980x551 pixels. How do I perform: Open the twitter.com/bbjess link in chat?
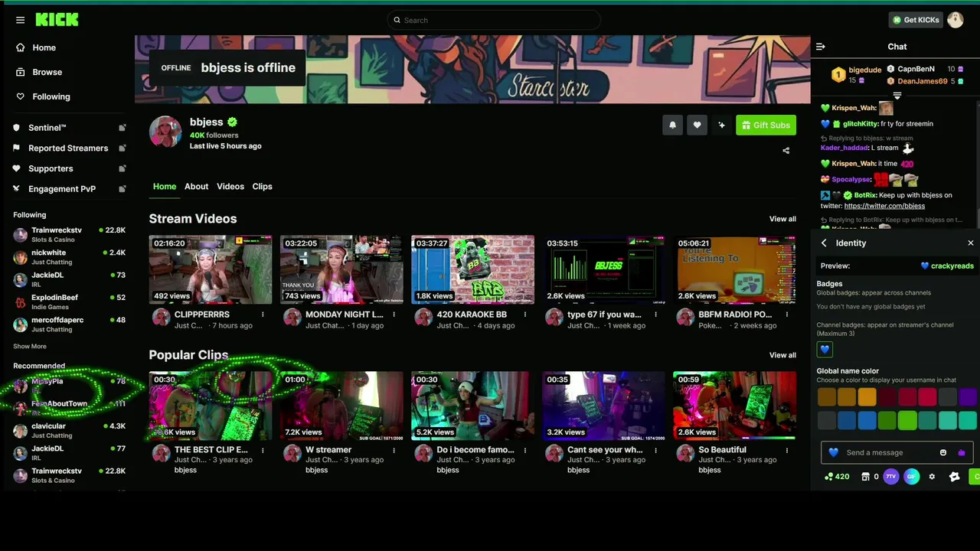884,206
